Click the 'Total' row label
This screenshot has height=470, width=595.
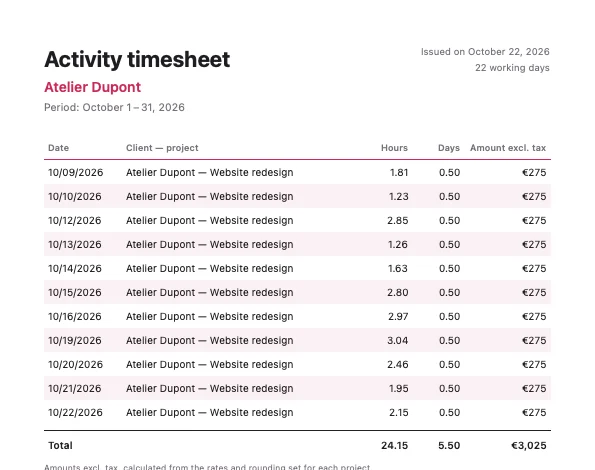tap(60, 445)
